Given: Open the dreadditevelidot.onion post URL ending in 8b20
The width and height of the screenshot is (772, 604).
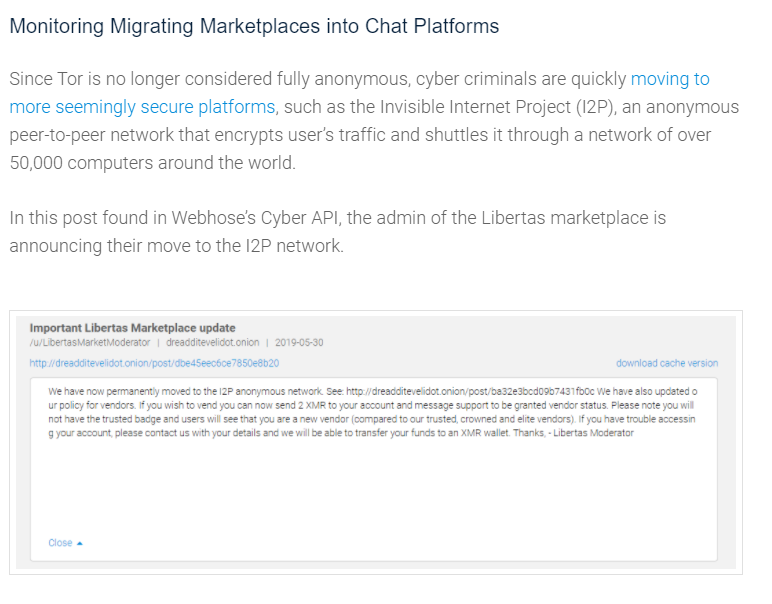Looking at the screenshot, I should (x=154, y=363).
